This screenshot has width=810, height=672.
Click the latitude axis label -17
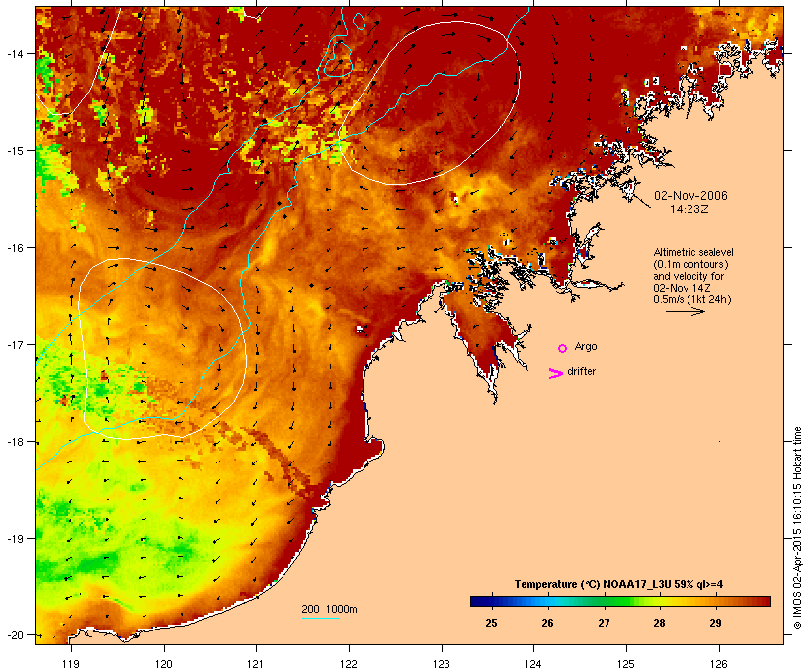(15, 344)
